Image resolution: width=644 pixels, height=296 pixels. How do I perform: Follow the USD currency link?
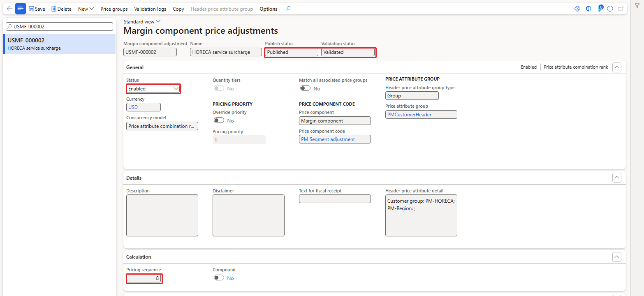point(133,107)
